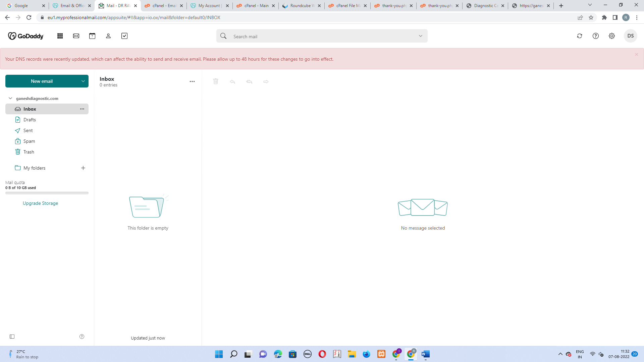
Task: Open the Address Book contacts icon
Action: [108, 36]
